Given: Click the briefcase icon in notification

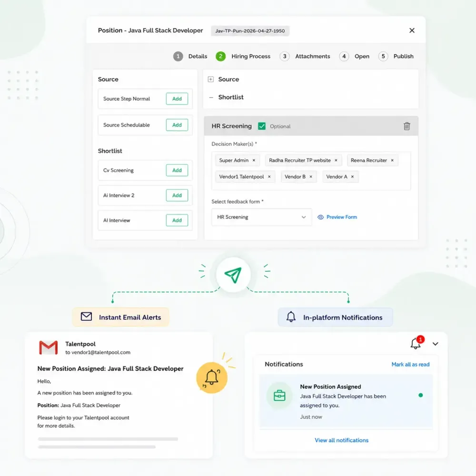Looking at the screenshot, I should [x=279, y=396].
